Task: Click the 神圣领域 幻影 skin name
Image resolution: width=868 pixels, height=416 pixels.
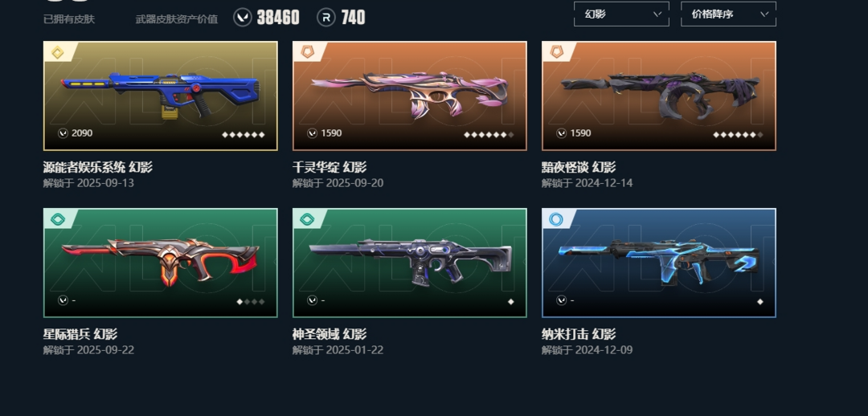Action: (330, 334)
